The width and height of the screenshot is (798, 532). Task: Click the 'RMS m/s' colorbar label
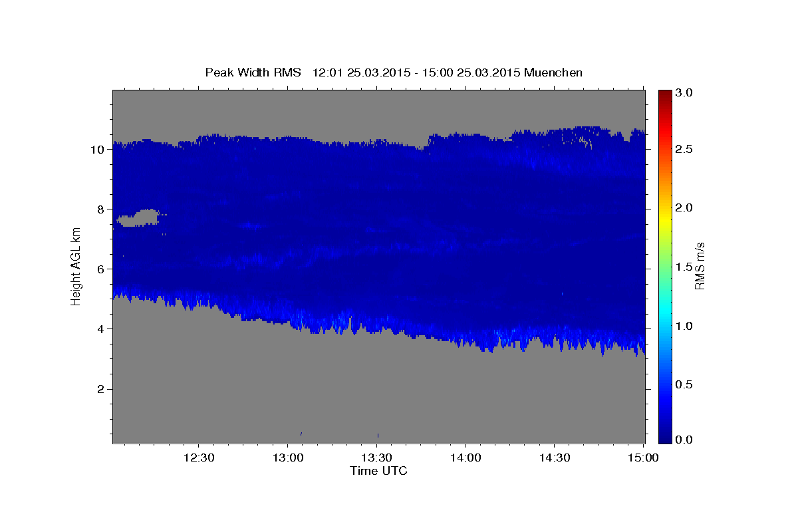tap(700, 266)
